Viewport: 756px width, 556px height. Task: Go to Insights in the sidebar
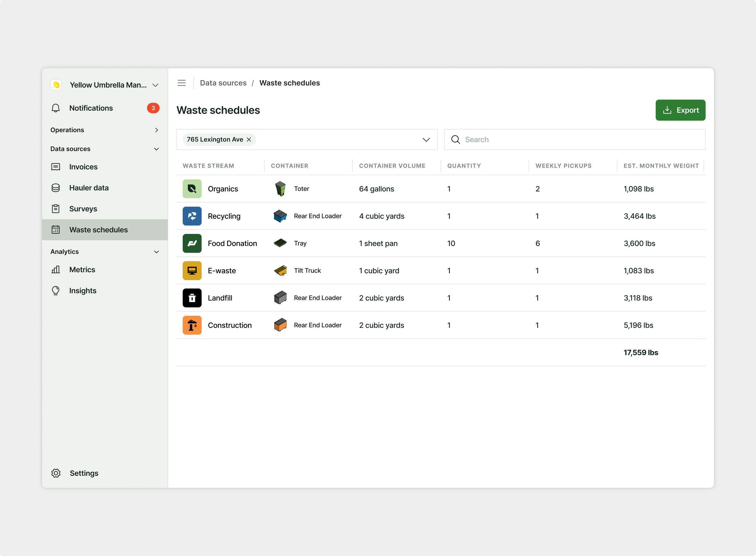tap(83, 290)
